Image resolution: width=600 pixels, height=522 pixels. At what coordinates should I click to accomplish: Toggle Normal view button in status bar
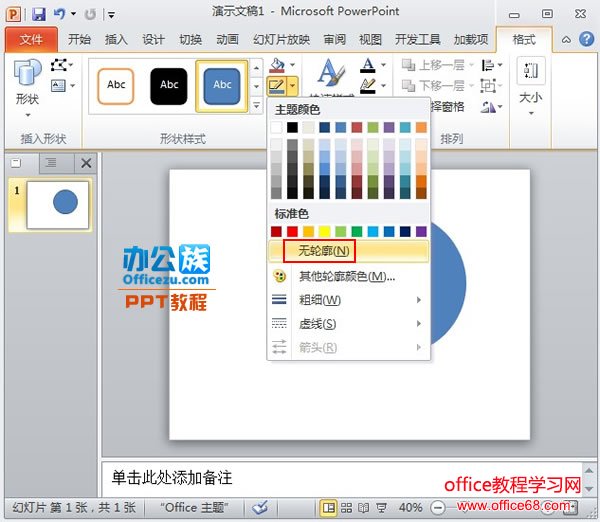tap(328, 508)
